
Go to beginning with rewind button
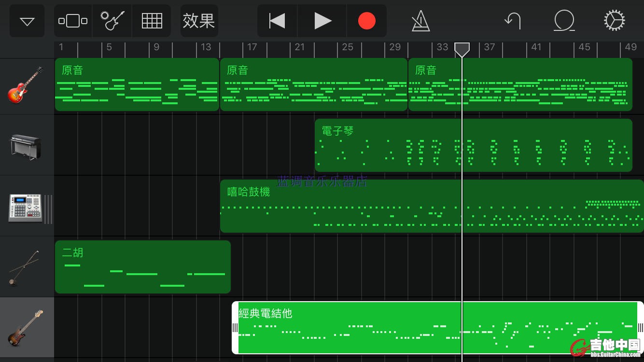pos(277,21)
